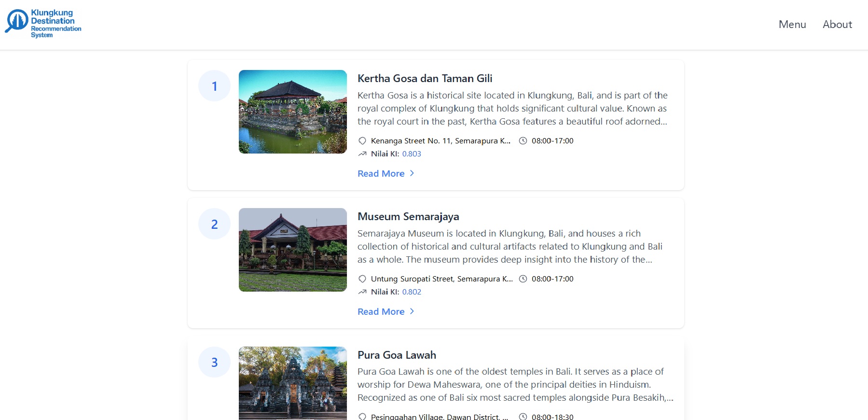Viewport: 868px width, 420px height.
Task: Click the clock icon in Kertha Gosa card
Action: 523,141
